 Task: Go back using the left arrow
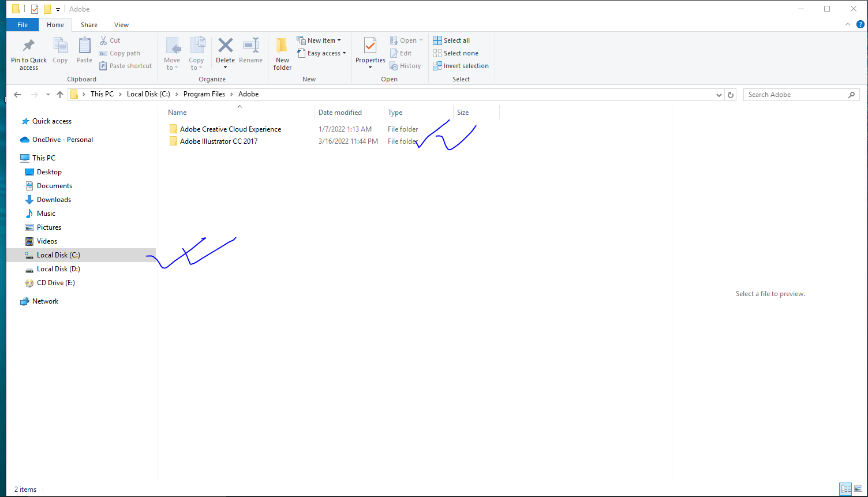pos(17,95)
